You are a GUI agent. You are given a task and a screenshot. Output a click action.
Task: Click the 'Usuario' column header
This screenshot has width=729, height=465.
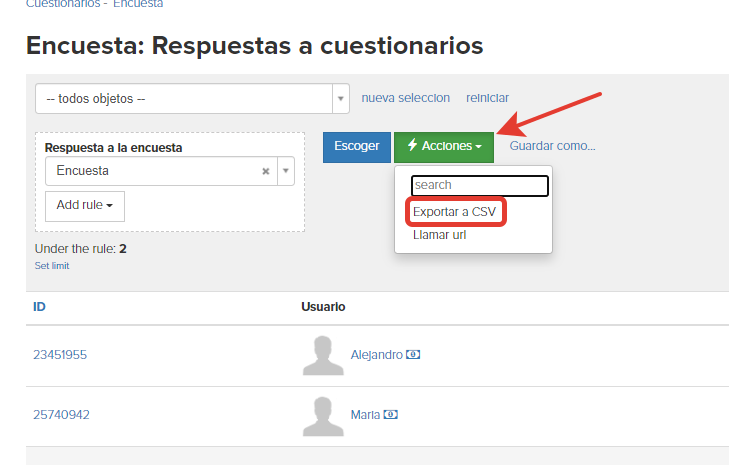323,307
